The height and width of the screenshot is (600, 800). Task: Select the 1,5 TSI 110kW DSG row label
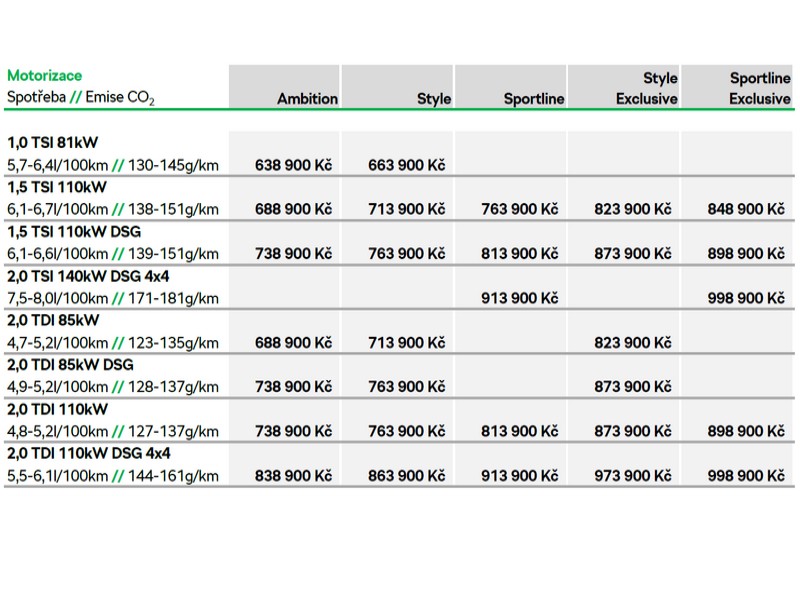tap(74, 232)
